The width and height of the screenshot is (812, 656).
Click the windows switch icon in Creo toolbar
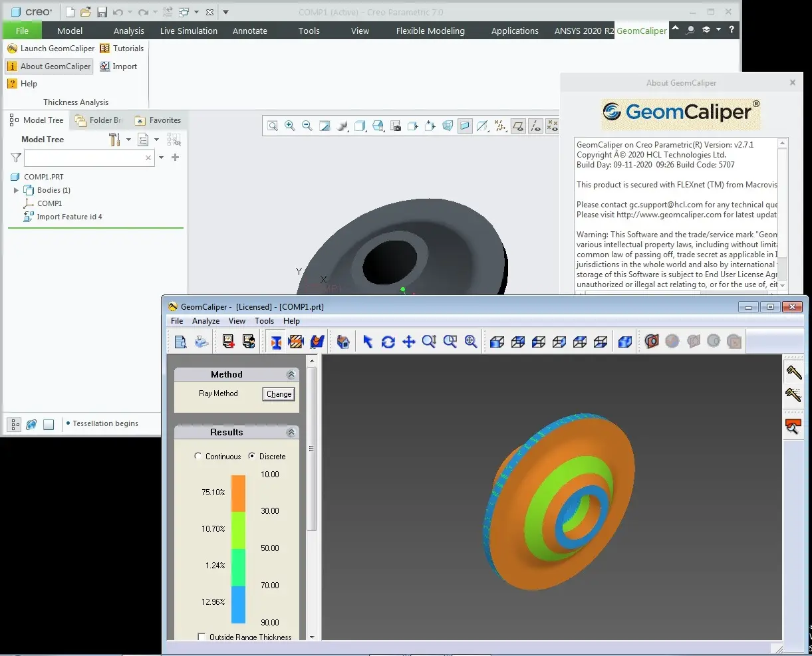(x=183, y=12)
